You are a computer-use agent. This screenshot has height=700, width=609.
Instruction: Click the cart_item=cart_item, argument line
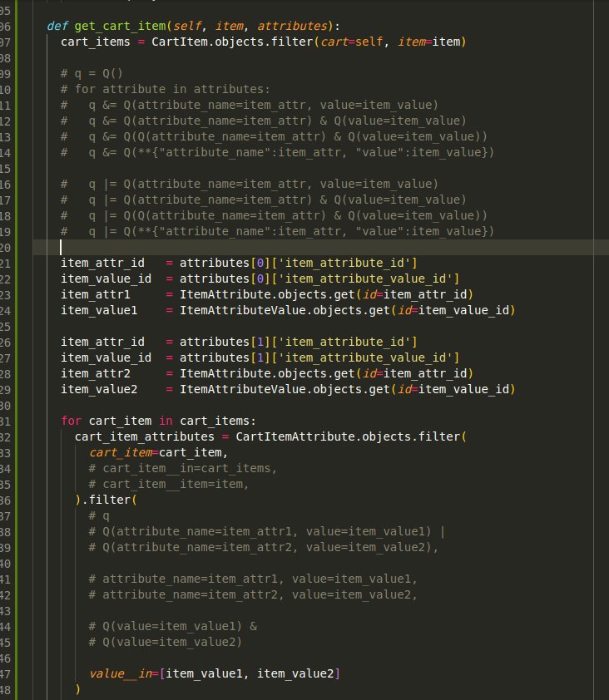tap(159, 453)
